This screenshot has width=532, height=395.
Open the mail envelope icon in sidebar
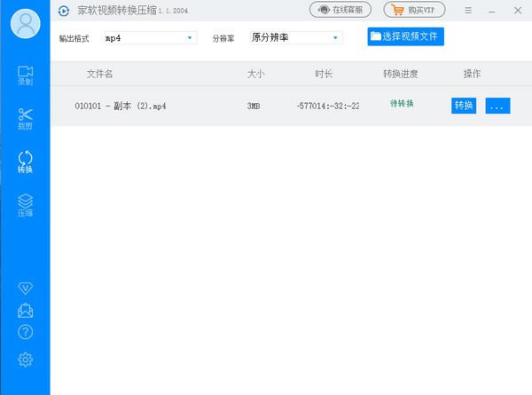click(25, 311)
